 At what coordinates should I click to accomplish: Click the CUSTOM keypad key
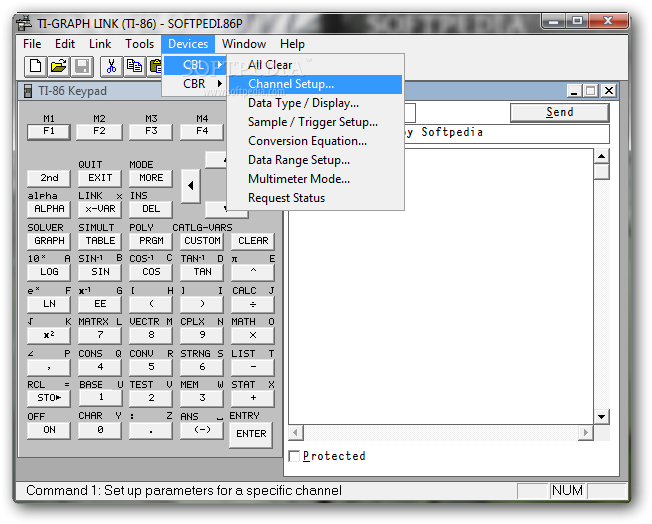pos(202,241)
